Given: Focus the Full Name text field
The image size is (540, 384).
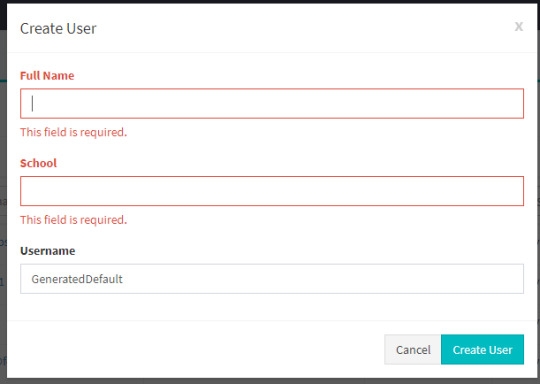Looking at the screenshot, I should (x=272, y=104).
